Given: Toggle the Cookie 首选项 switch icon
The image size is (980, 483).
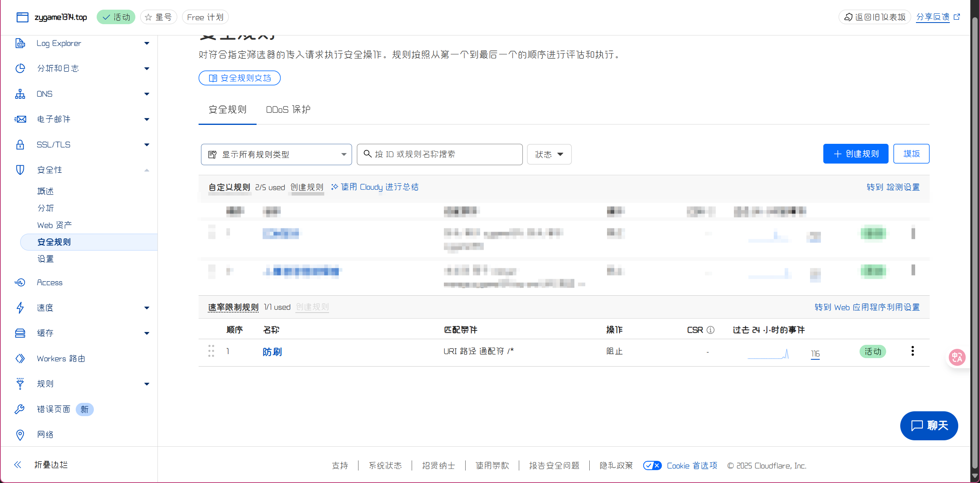Looking at the screenshot, I should pos(652,466).
